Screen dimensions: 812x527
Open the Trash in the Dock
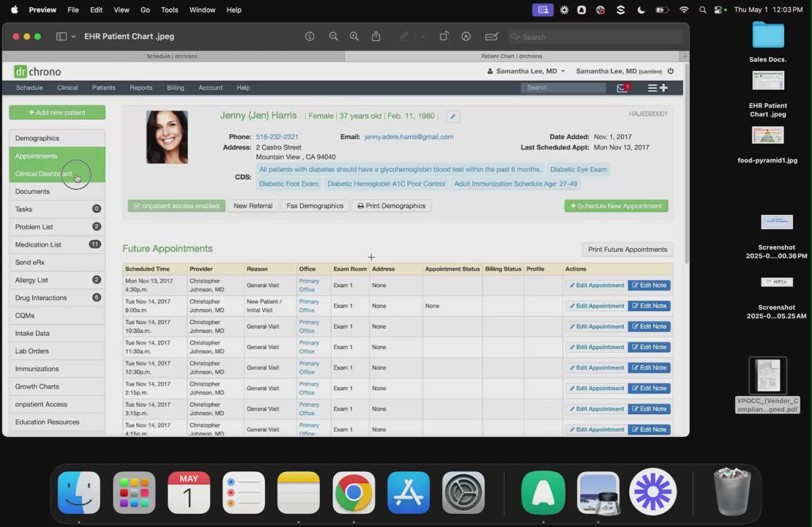[x=731, y=491]
